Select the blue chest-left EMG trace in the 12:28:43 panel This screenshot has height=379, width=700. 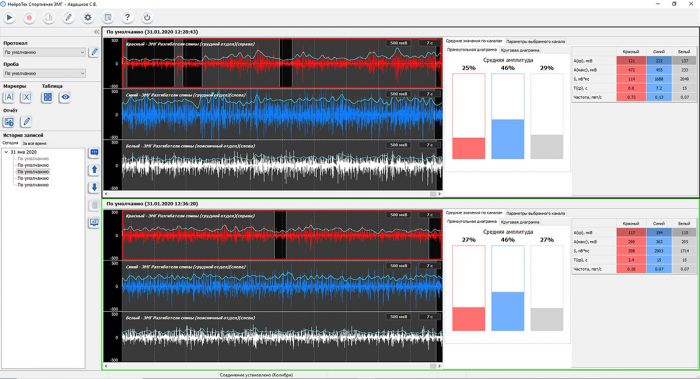282,114
